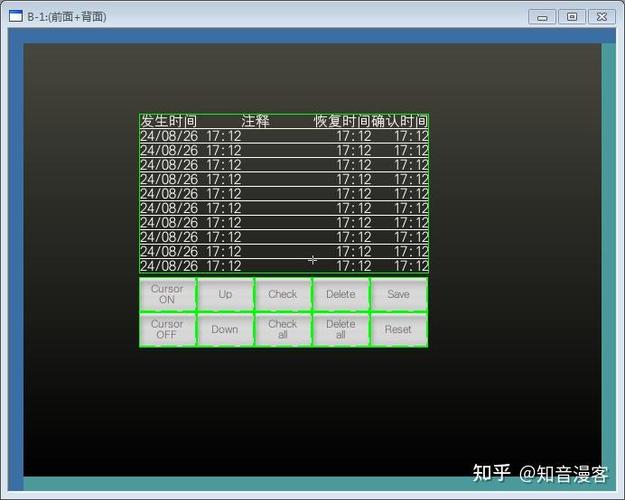Select the Down button
This screenshot has width=625, height=500.
click(225, 329)
